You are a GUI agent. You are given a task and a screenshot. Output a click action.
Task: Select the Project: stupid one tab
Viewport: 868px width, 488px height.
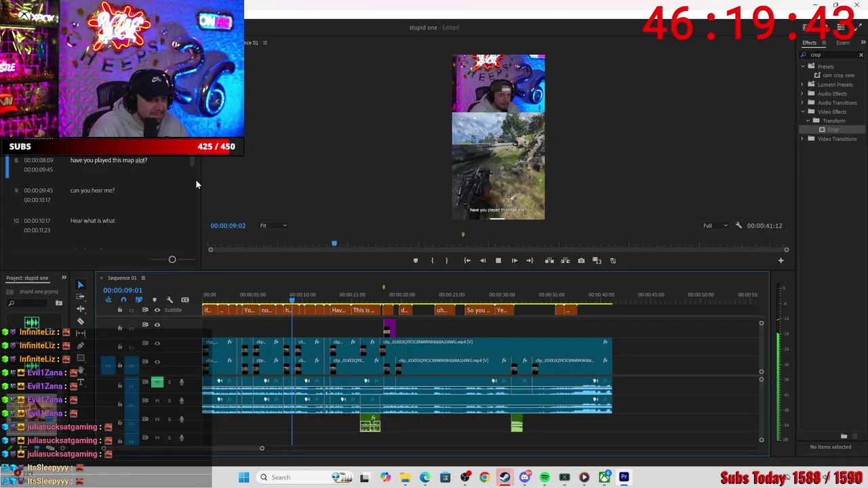(x=28, y=278)
